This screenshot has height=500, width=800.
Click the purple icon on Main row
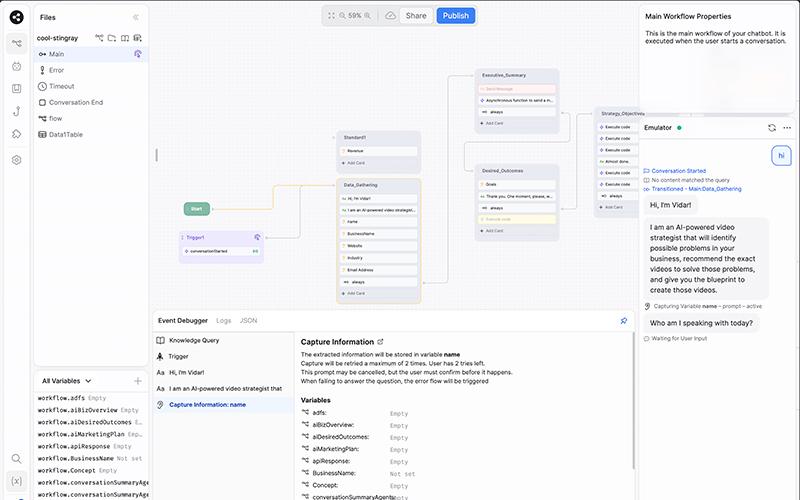tap(138, 54)
